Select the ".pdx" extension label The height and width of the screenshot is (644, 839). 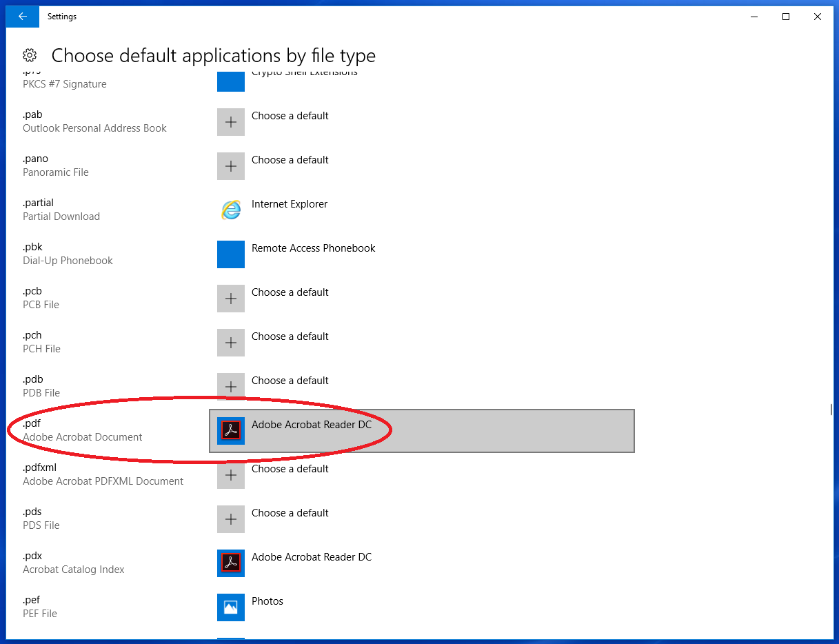[32, 556]
